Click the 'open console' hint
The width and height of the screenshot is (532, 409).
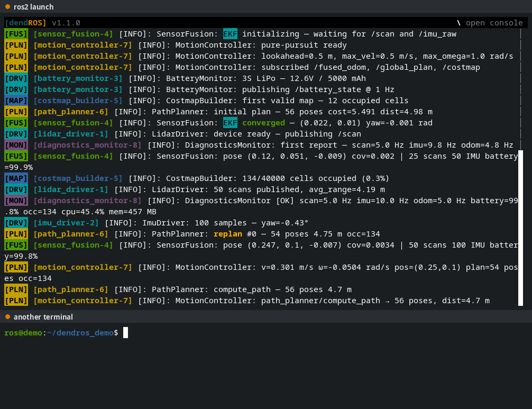[494, 23]
